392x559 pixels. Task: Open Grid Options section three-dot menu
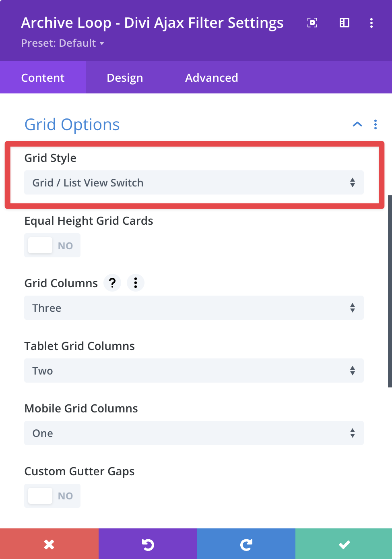point(375,124)
